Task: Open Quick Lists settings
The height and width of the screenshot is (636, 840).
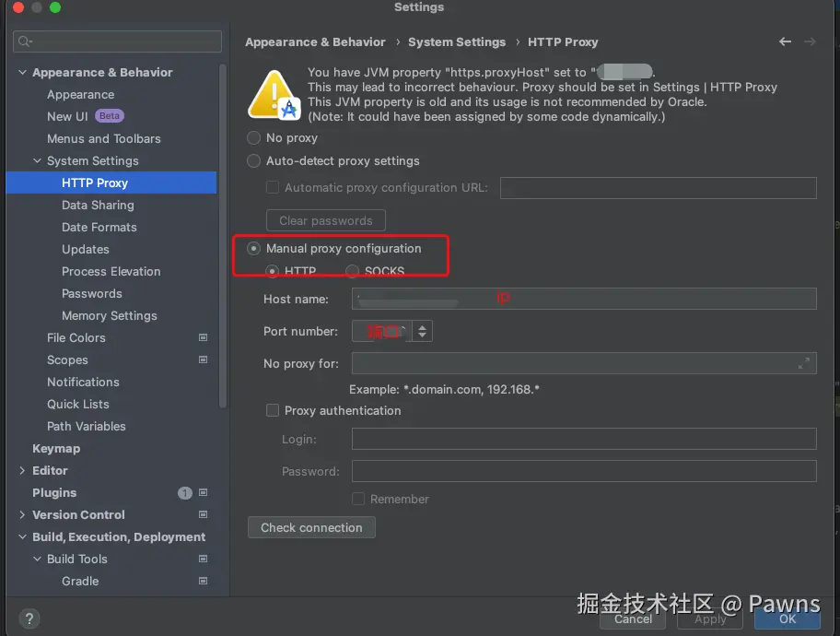Action: tap(78, 404)
